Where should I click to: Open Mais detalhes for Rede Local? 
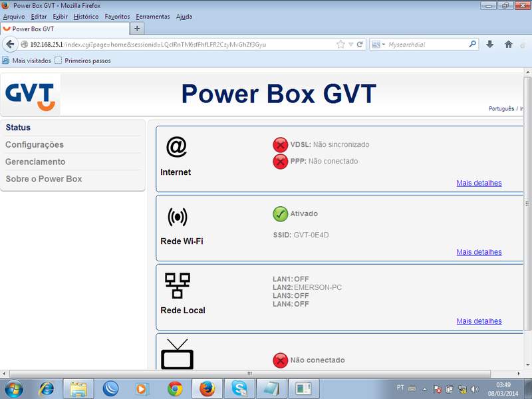479,321
